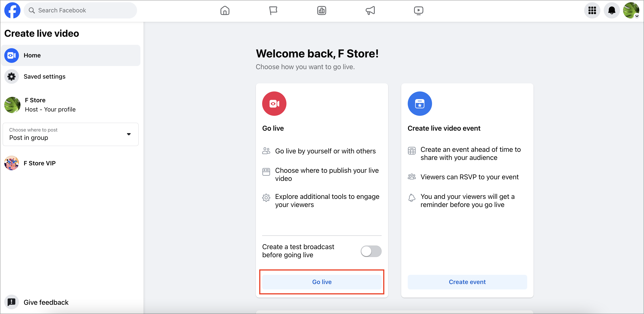
Task: Click the publish icon by 'Choose where to publish'
Action: (x=266, y=172)
